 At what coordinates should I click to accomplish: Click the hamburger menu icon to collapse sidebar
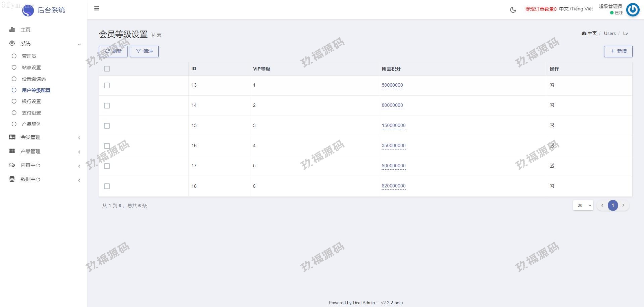coord(97,9)
